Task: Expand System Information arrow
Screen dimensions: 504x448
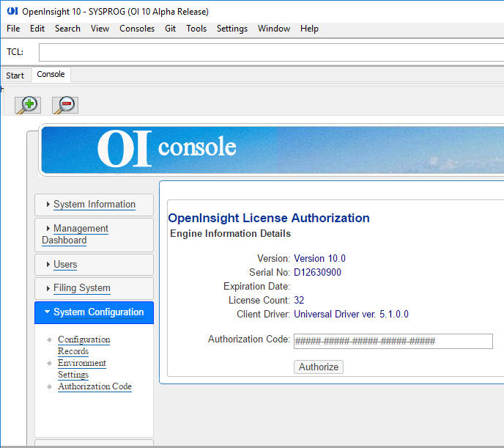Action: (x=48, y=205)
